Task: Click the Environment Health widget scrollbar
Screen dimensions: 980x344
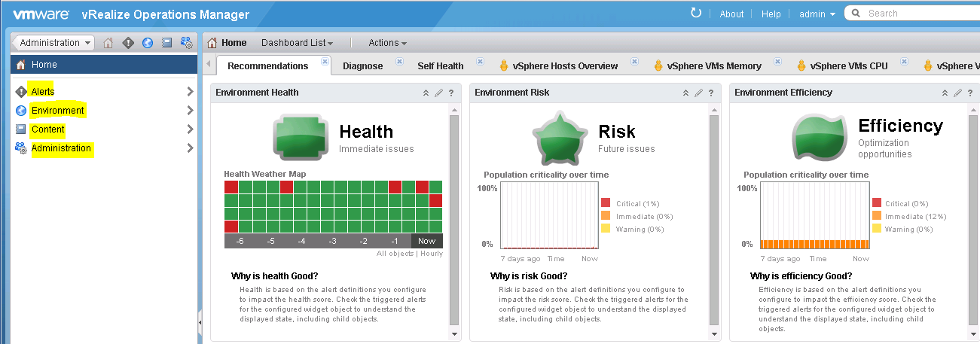Action: coord(454,220)
